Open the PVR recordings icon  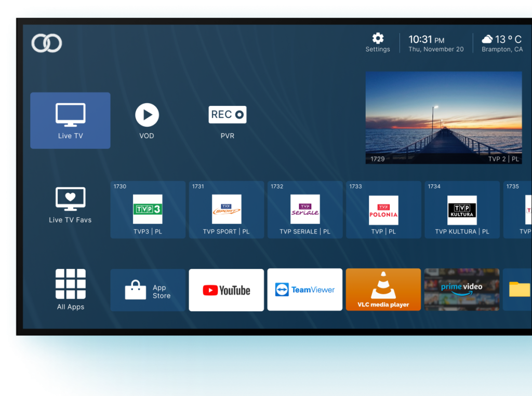point(228,115)
